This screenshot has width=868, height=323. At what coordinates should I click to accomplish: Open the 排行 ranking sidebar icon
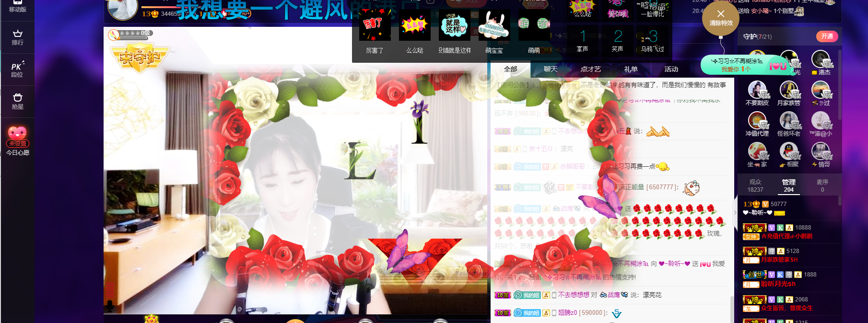17,37
